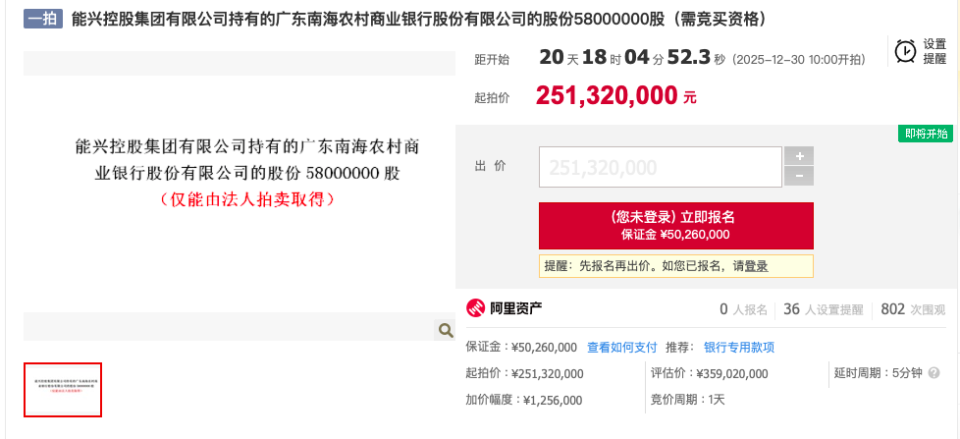
Task: Click the help icon beside 延时周期 5分钟
Action: (934, 373)
